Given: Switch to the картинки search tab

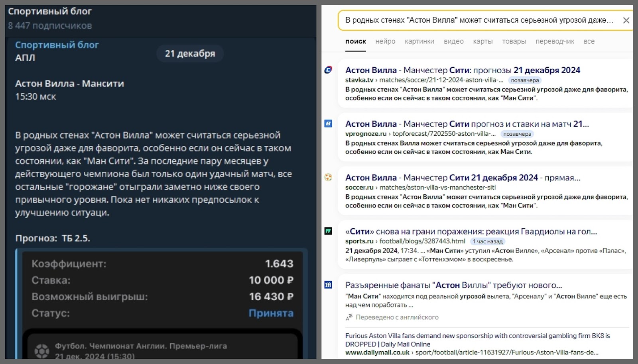Looking at the screenshot, I should [x=419, y=41].
